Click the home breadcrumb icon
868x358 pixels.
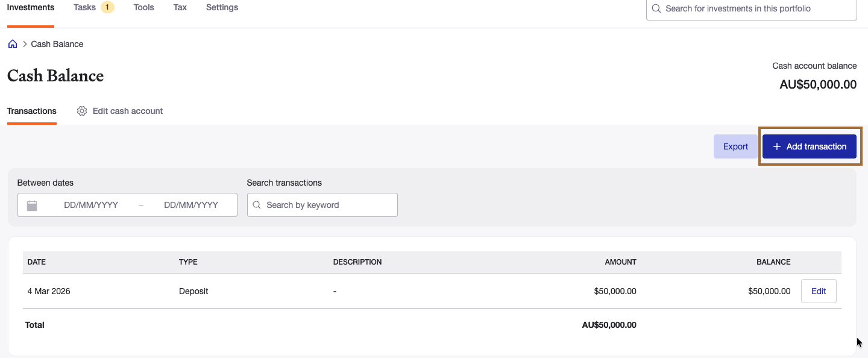point(12,44)
